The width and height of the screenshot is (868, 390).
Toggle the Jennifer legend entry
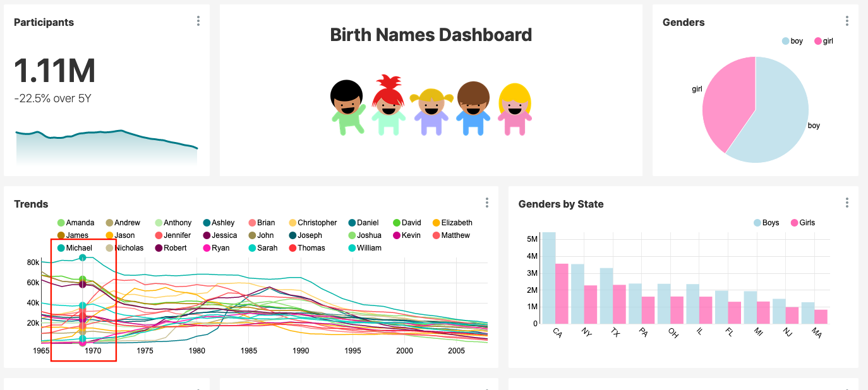pyautogui.click(x=173, y=235)
